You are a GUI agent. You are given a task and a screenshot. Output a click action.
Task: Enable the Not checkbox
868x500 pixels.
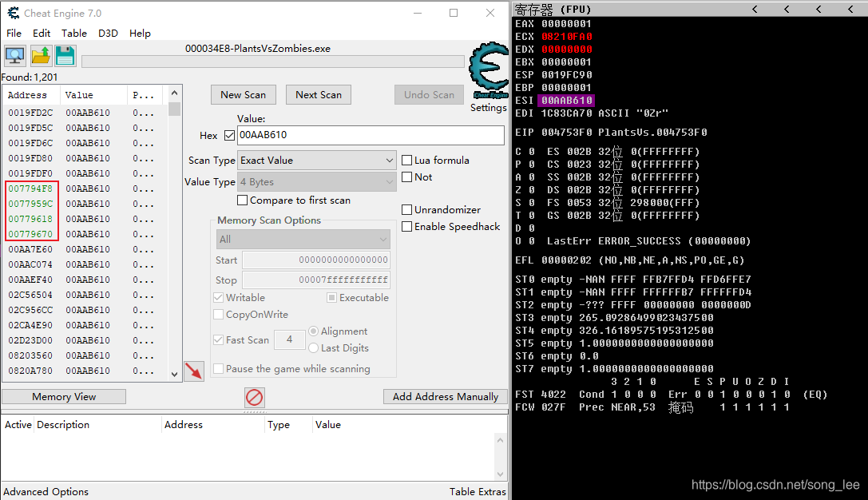click(x=407, y=177)
